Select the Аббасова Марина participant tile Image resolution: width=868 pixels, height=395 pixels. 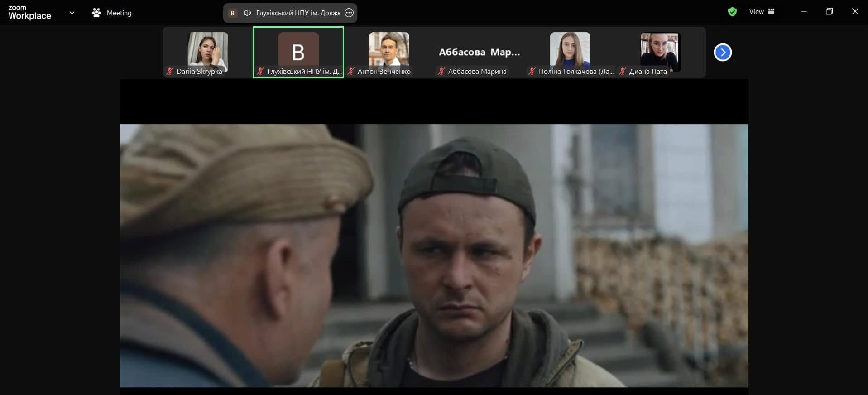[480, 52]
